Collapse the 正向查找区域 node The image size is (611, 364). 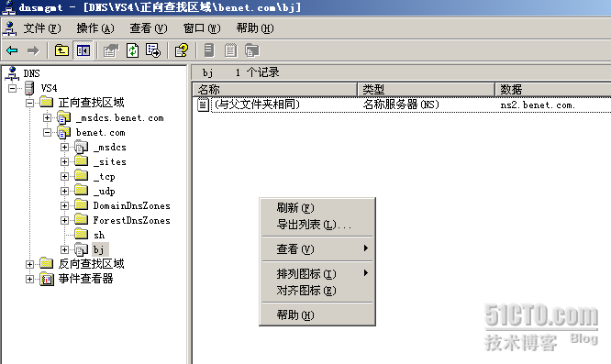tap(29, 104)
